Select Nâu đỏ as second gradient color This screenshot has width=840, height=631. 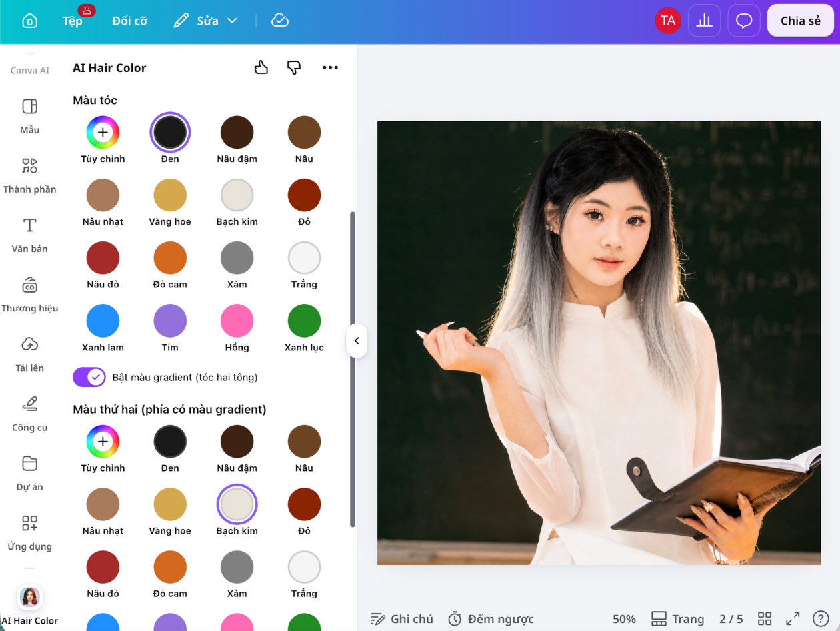click(x=103, y=566)
